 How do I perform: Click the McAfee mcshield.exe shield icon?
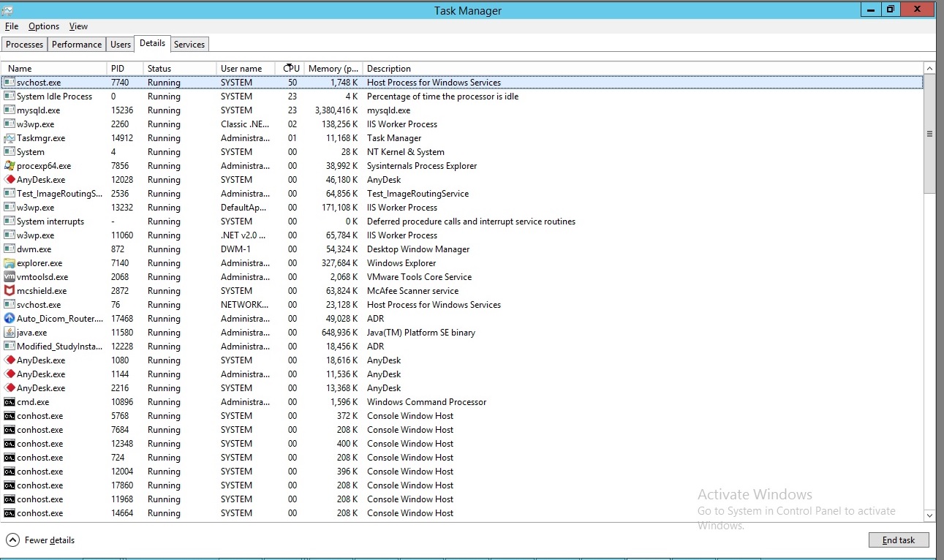point(9,290)
